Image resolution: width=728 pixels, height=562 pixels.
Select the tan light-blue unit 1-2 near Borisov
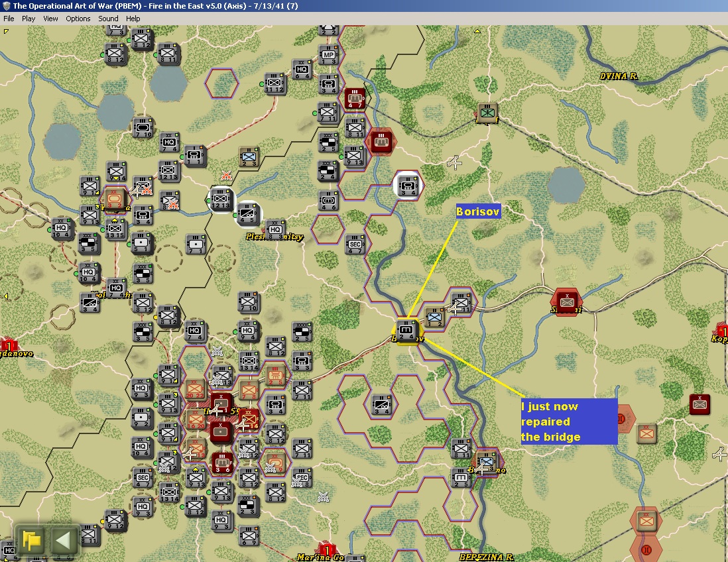(x=434, y=317)
